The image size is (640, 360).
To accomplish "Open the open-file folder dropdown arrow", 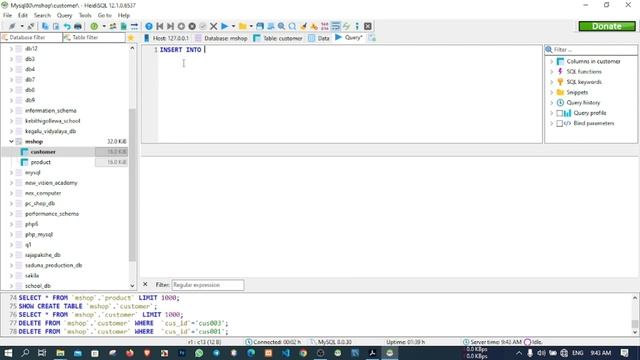I will (251, 26).
